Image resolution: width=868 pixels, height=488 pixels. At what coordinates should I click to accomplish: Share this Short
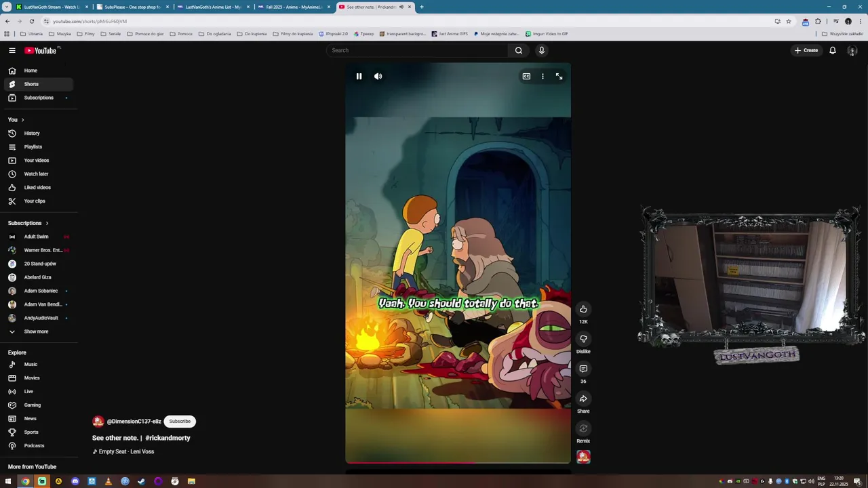click(583, 399)
